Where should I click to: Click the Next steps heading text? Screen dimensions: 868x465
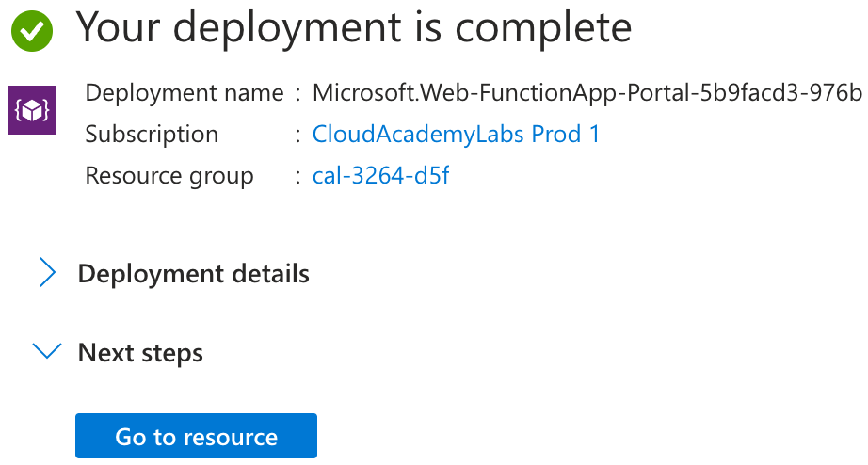[140, 353]
